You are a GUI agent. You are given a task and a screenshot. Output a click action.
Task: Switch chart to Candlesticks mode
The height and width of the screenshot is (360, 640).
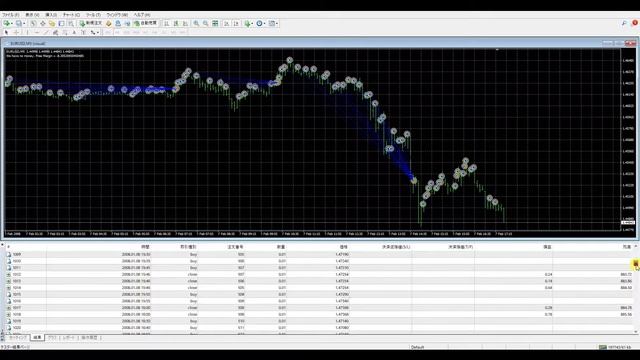point(176,23)
